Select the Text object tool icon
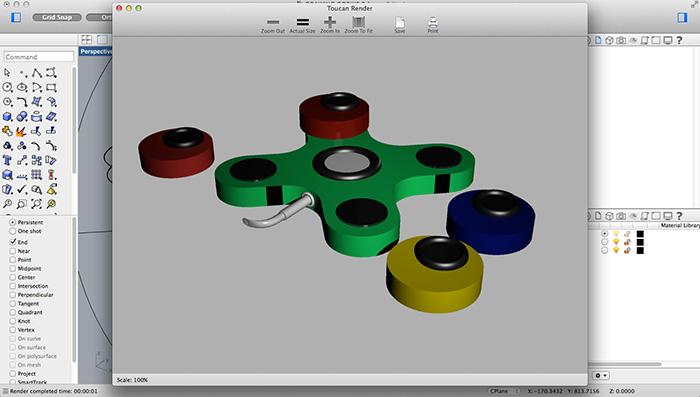Image resolution: width=700 pixels, height=397 pixels. [7, 160]
